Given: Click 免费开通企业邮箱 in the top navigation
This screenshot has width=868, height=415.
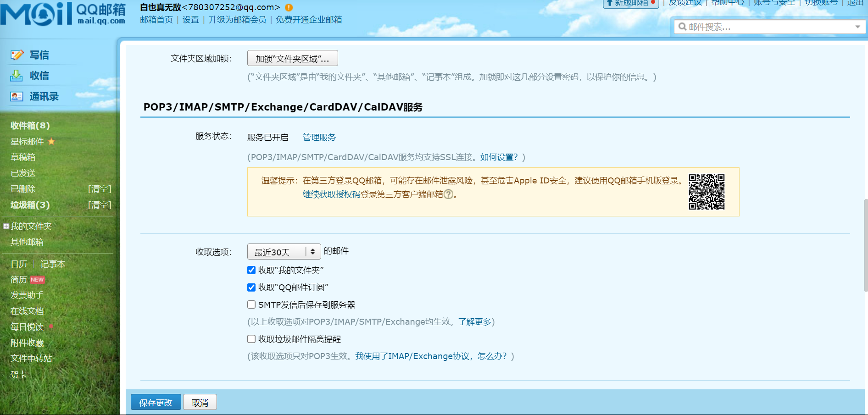Looking at the screenshot, I should pyautogui.click(x=309, y=20).
